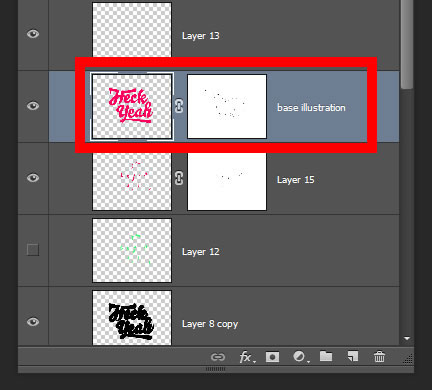The height and width of the screenshot is (390, 432).
Task: Toggle visibility of Layer 15
Action: (33, 178)
